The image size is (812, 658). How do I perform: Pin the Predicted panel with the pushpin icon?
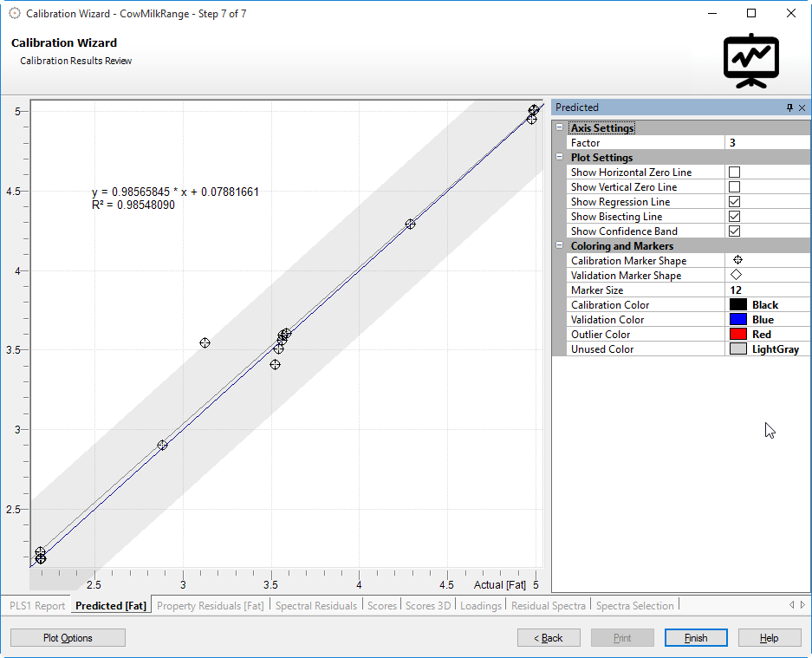789,107
